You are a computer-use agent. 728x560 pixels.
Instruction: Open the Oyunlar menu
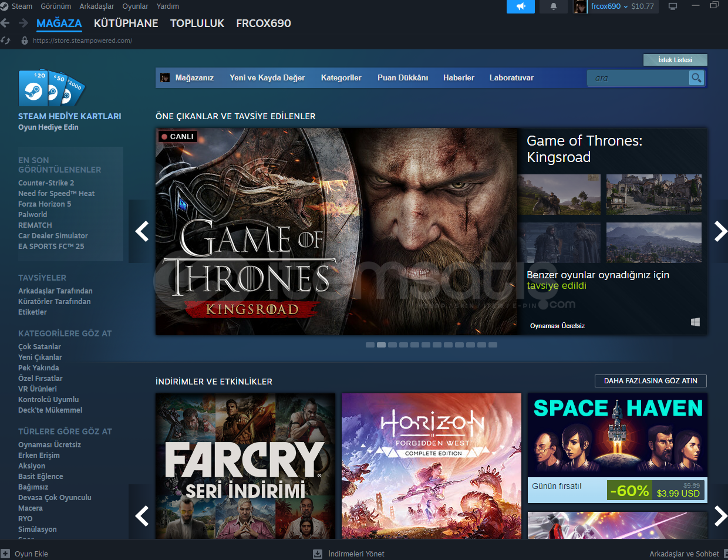(135, 6)
